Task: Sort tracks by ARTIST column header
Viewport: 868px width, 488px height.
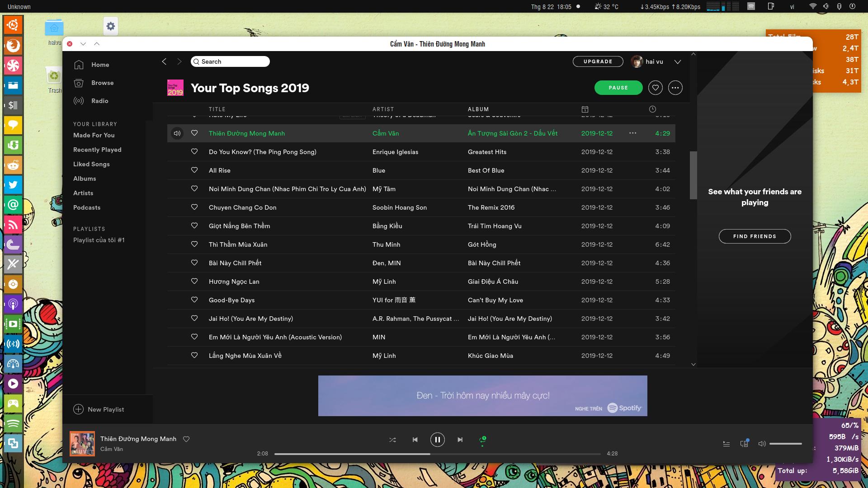Action: (x=383, y=109)
